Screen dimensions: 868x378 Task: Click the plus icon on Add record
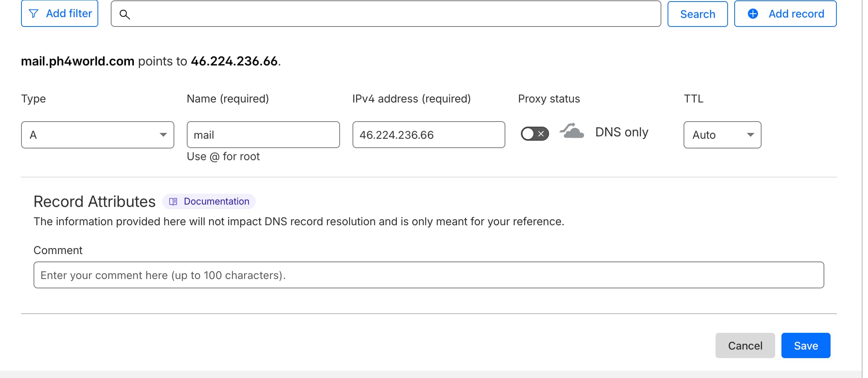[x=753, y=13]
